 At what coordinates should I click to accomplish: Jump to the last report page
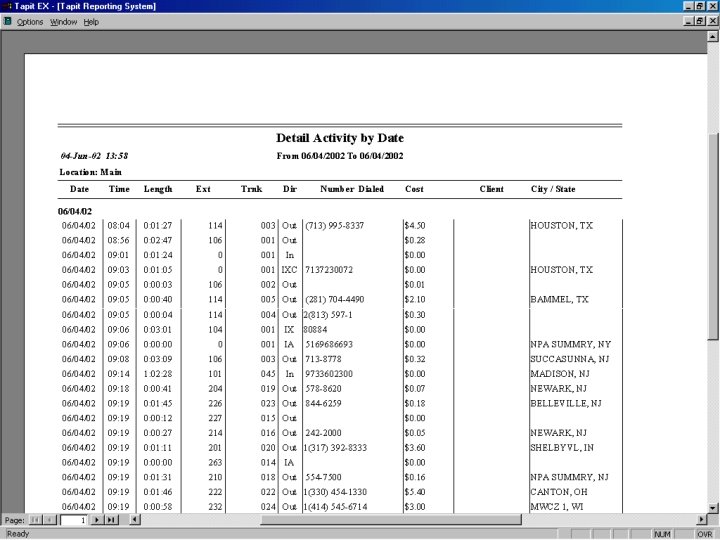111,520
